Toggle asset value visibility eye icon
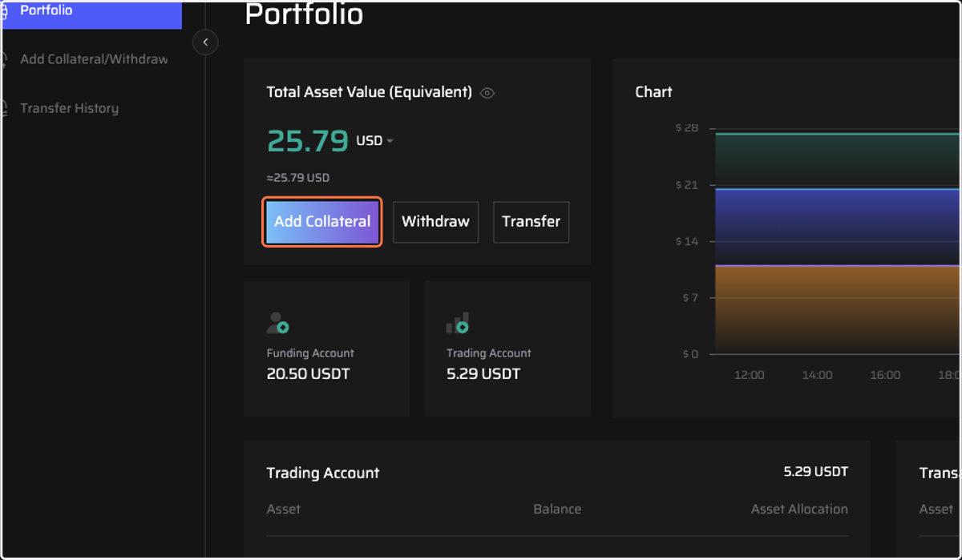Screen dimensions: 962x560 487,93
